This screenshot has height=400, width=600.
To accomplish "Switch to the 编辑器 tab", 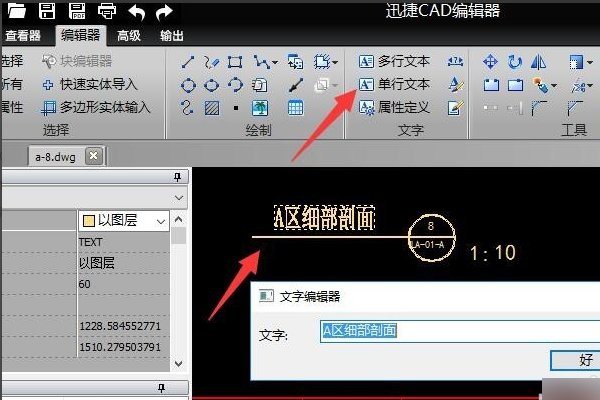I will click(80, 35).
